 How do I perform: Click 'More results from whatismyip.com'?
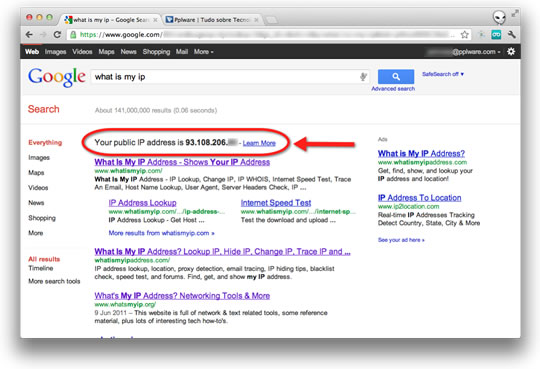[x=162, y=233]
